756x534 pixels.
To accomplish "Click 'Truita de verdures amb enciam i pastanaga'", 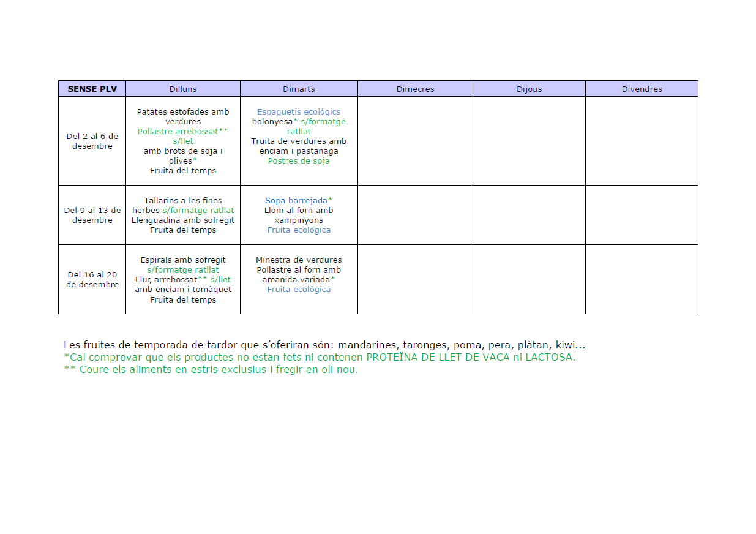I will (x=299, y=146).
